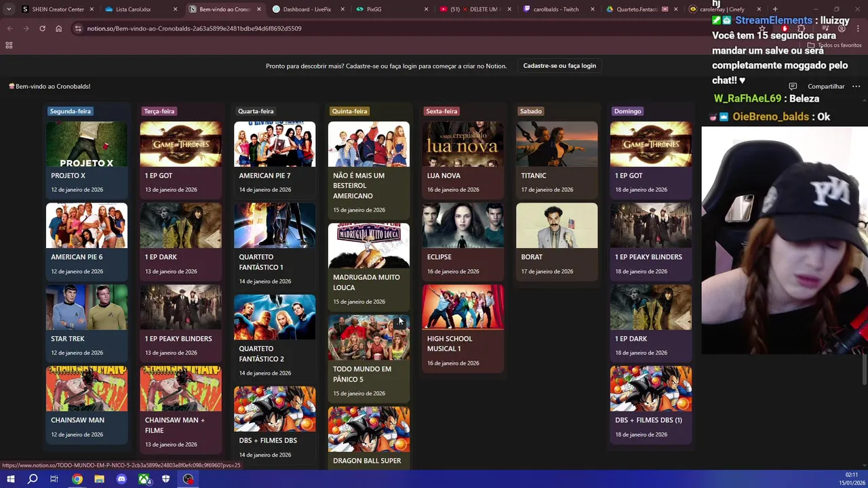Open DBS + FILMES DBS card dated 14 de janeiro

[275, 425]
